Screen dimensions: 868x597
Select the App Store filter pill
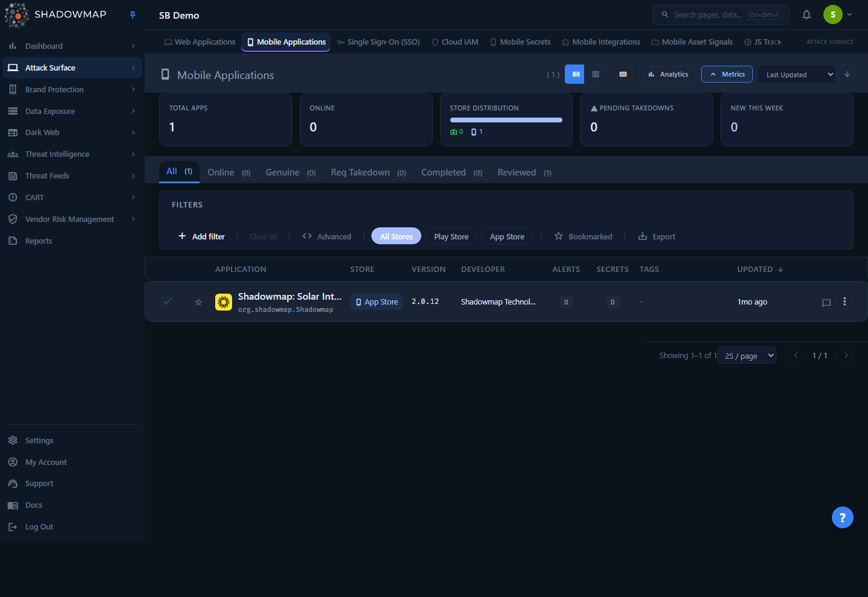[507, 236]
